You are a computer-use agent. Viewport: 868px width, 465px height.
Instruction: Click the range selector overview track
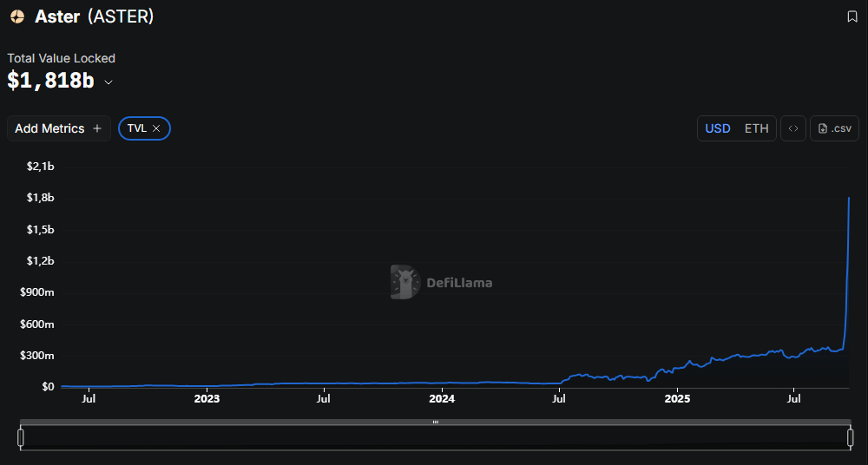click(436, 437)
